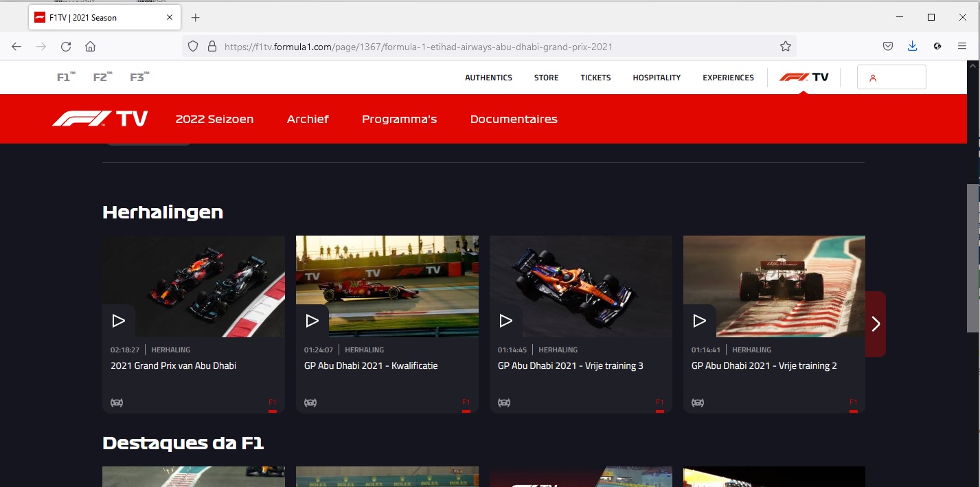
Task: Click camera icon under Vrije training 2 card
Action: (x=698, y=403)
